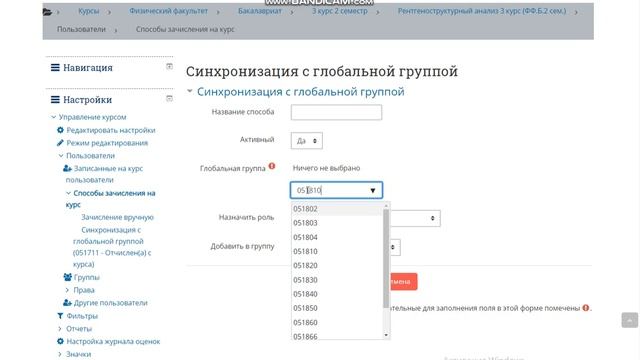Click gear icon for Настройка журнала оценок
640x360 pixels.
click(x=60, y=341)
